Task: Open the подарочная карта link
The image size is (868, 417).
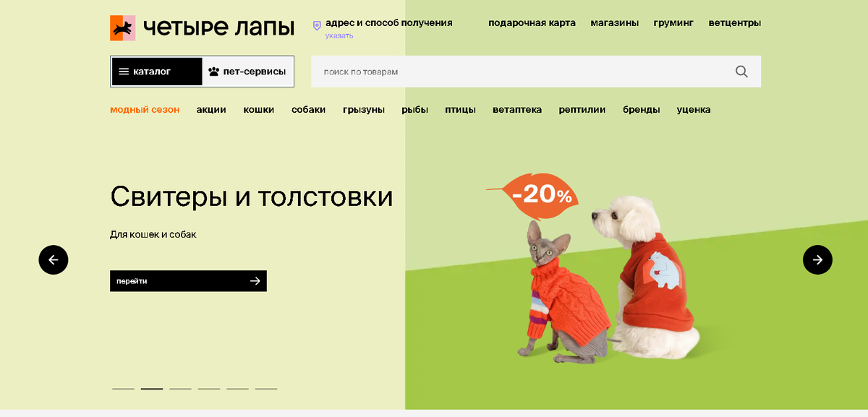Action: click(532, 23)
